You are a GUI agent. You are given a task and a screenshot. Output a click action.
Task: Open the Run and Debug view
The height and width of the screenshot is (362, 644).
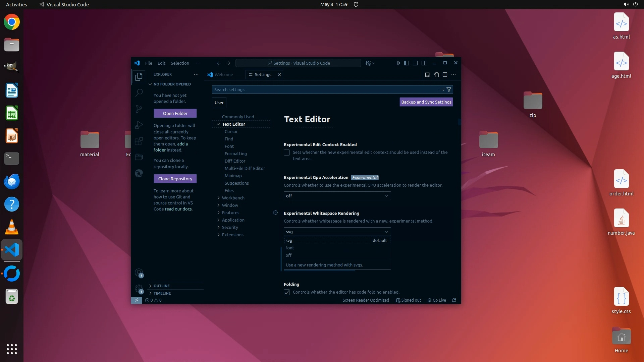[139, 125]
